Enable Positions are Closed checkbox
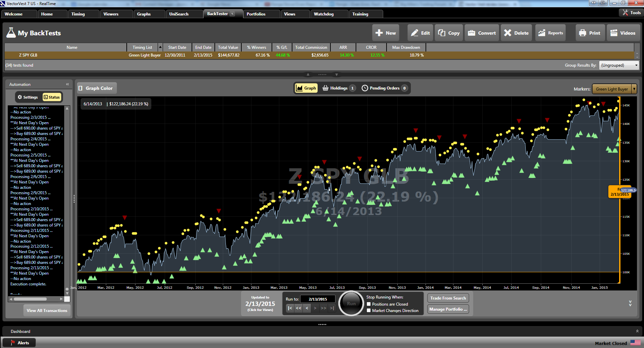644x348 pixels. 369,304
